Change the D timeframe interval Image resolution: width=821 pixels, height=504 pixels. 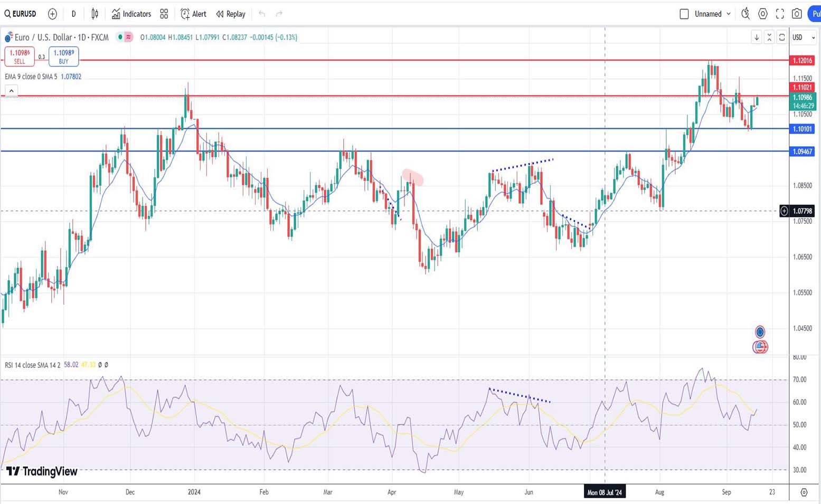click(x=73, y=14)
